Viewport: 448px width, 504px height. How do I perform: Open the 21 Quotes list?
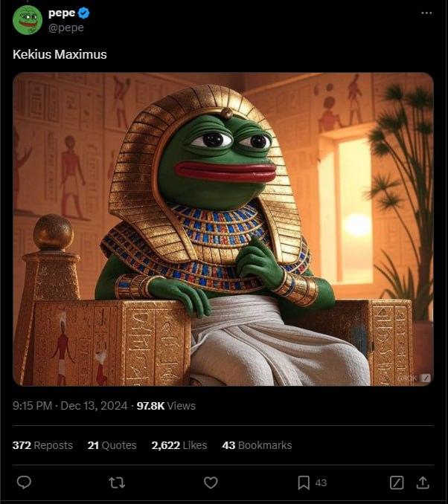coord(112,445)
